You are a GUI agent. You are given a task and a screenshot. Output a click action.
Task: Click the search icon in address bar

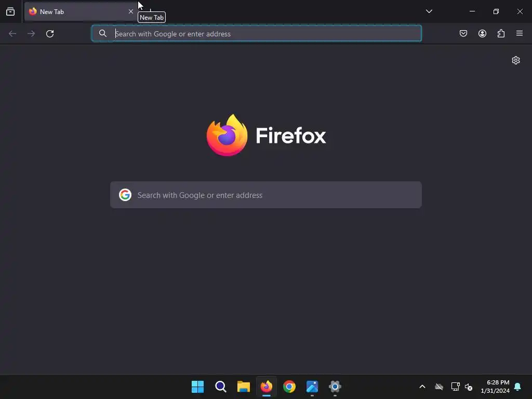click(102, 33)
